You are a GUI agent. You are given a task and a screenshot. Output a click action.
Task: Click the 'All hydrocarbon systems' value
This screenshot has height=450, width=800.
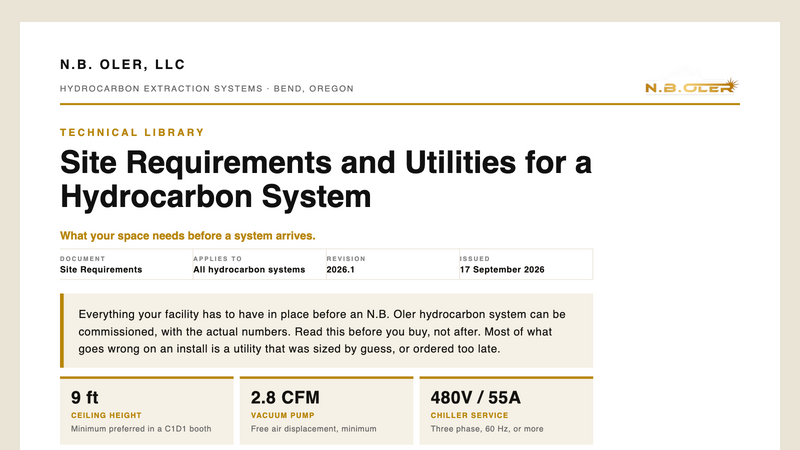(249, 270)
